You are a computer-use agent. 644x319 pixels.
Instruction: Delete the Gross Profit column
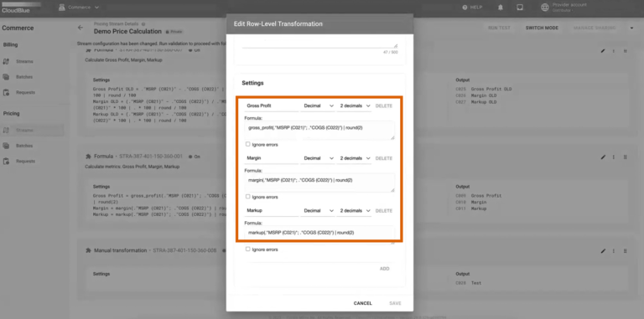tap(383, 105)
